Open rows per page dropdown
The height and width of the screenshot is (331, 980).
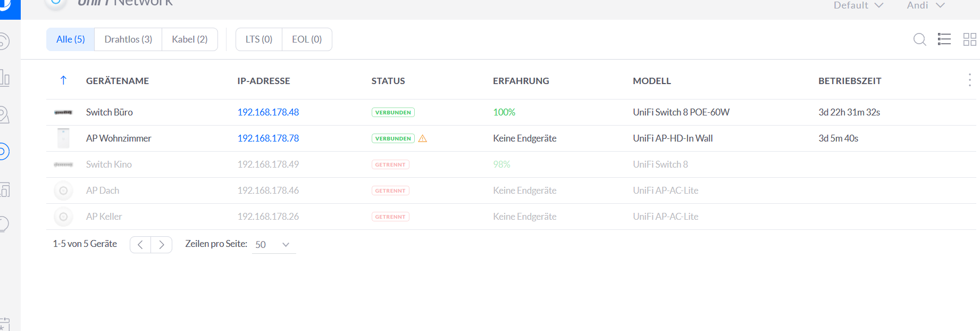(274, 245)
